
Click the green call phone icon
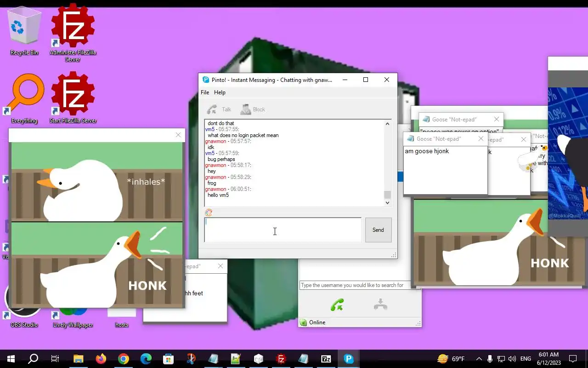coord(337,305)
